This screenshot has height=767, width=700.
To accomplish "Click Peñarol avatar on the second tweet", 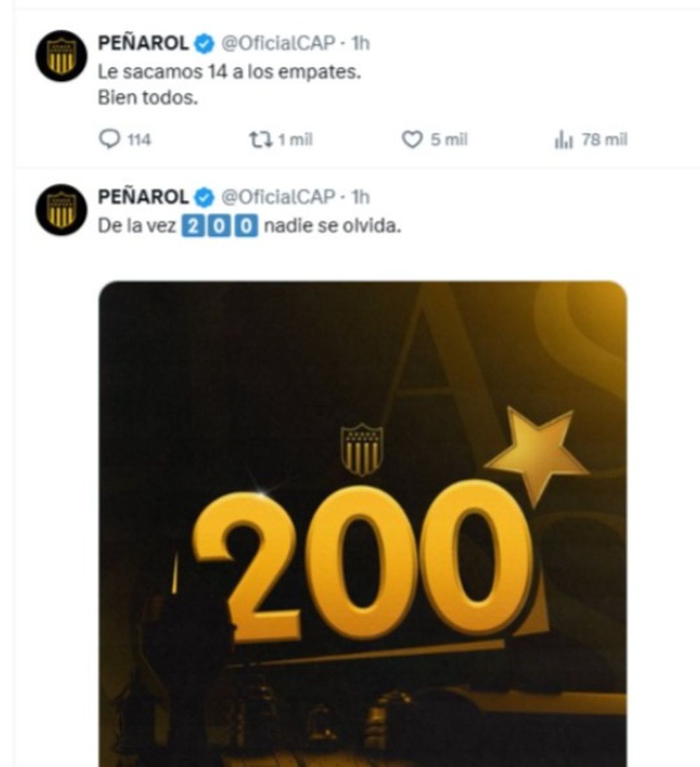I will 61,210.
